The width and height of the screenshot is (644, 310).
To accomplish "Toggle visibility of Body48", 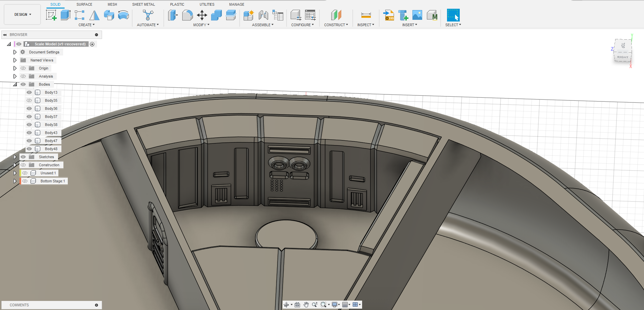I will click(x=29, y=149).
